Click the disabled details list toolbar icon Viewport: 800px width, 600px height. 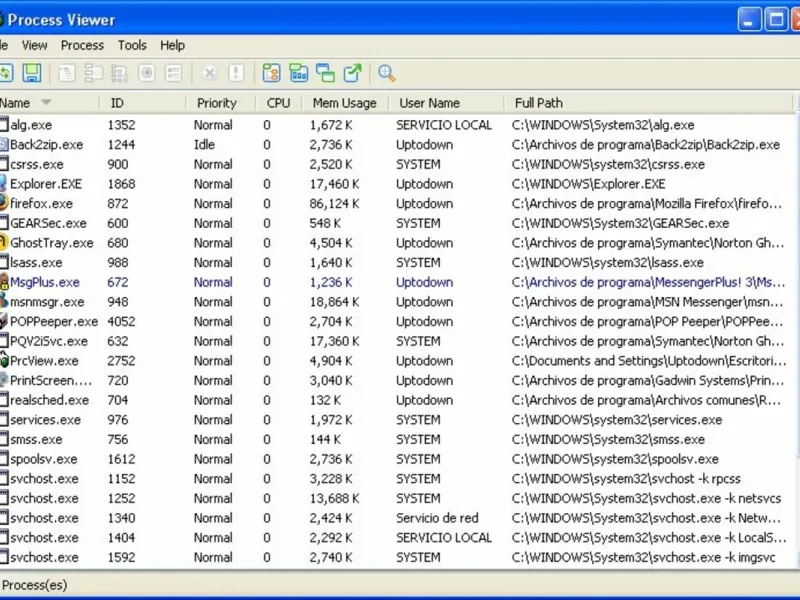173,73
